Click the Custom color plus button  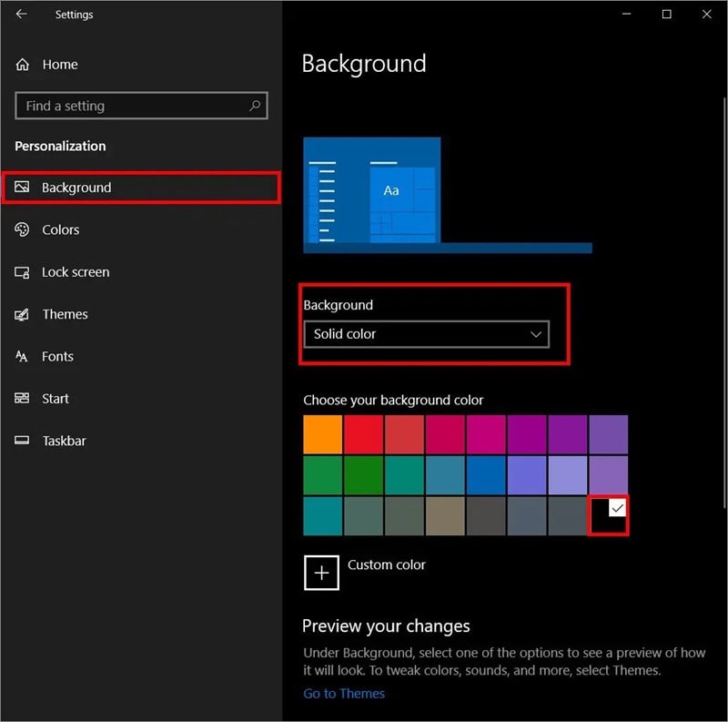(321, 573)
